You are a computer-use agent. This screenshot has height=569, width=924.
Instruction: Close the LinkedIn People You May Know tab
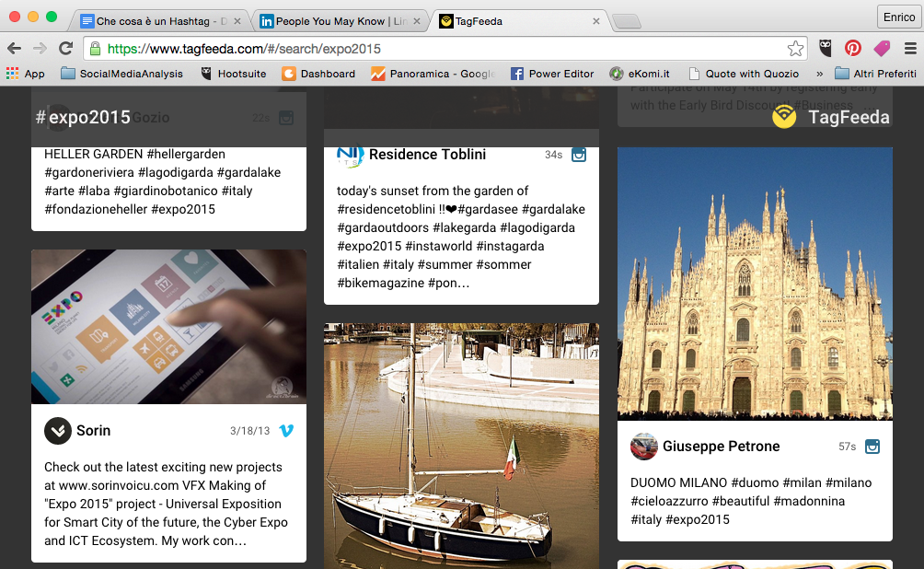(x=417, y=21)
